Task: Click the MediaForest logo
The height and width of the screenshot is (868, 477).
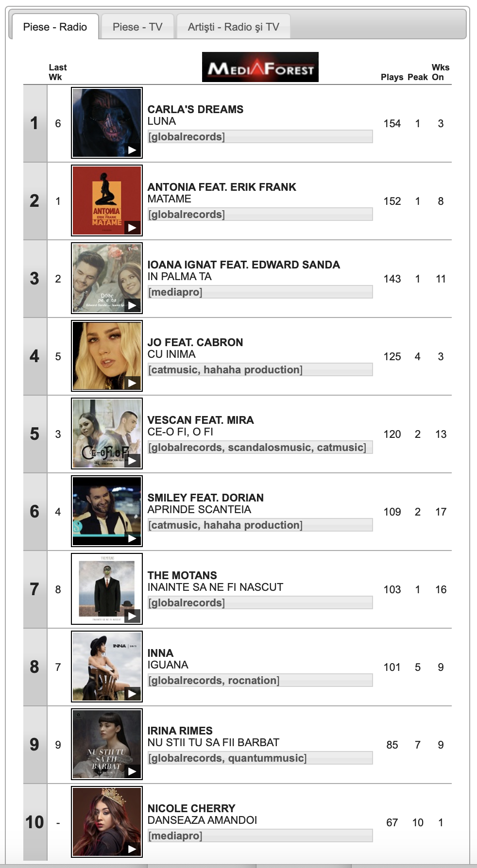Action: tap(260, 67)
